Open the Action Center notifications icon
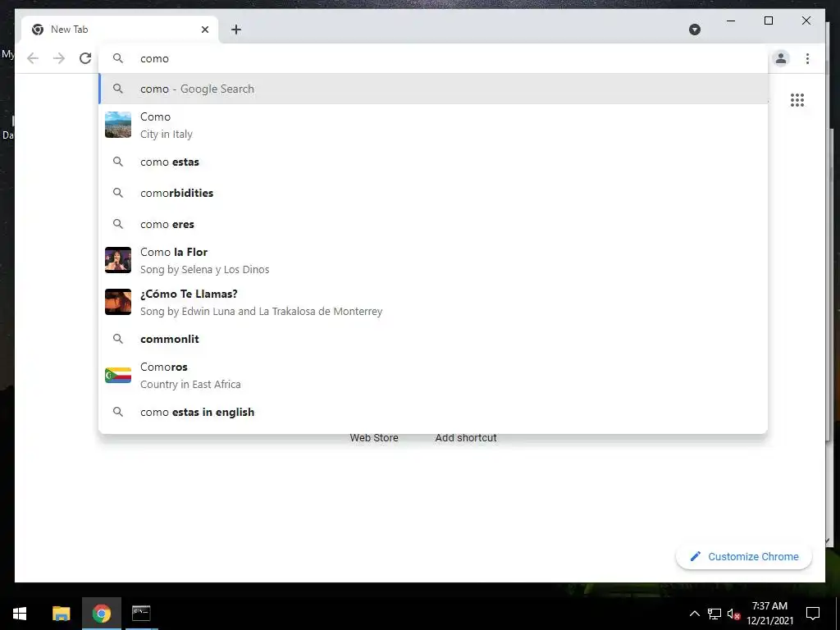Image resolution: width=840 pixels, height=630 pixels. pyautogui.click(x=813, y=614)
